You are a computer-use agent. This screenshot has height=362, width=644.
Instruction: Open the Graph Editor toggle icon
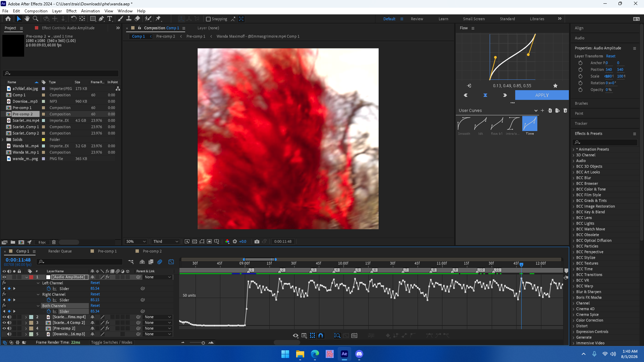pyautogui.click(x=171, y=262)
